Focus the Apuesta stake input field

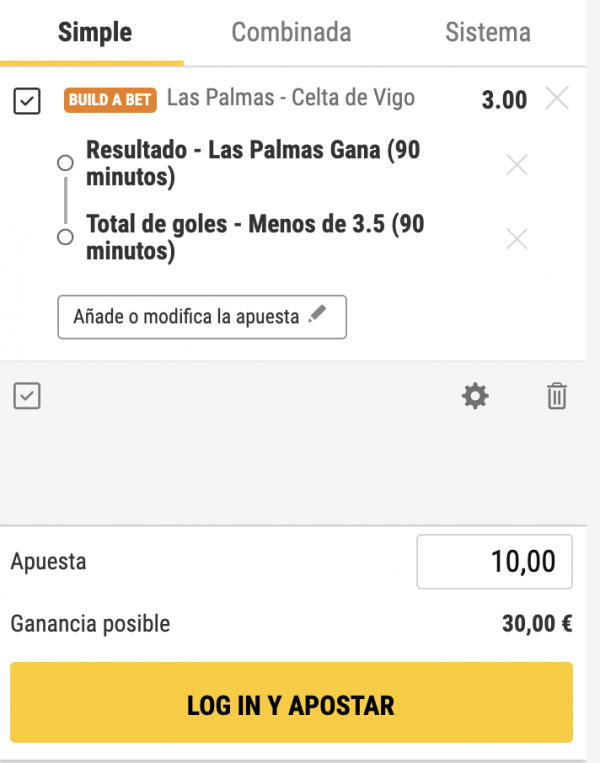tap(494, 562)
